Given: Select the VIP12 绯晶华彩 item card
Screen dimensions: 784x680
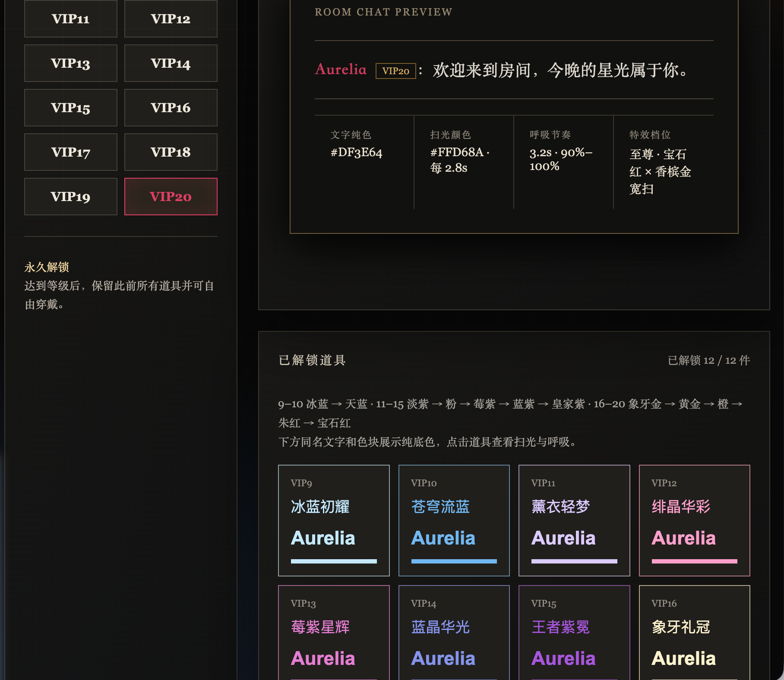Looking at the screenshot, I should pyautogui.click(x=695, y=520).
